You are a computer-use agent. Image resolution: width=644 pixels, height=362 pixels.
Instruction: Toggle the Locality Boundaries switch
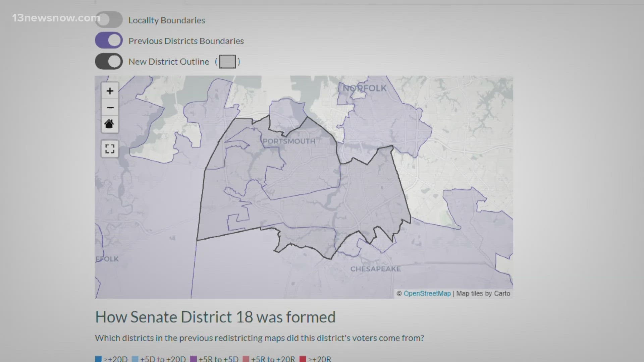click(109, 20)
